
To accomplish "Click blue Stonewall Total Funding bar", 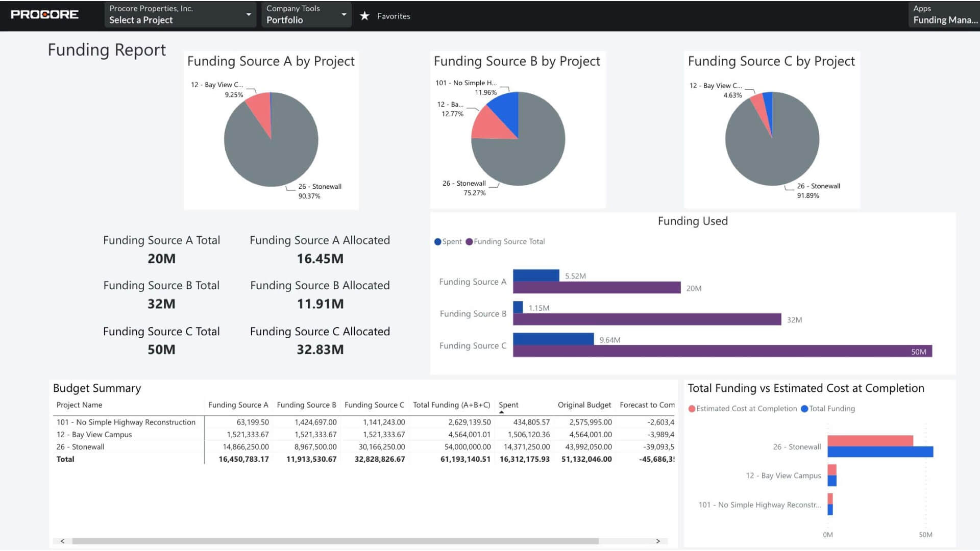I will (880, 452).
